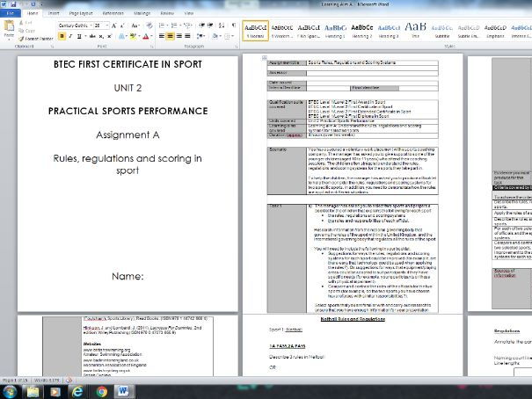The image size is (532, 399).
Task: Align text left
Action: 162,36
